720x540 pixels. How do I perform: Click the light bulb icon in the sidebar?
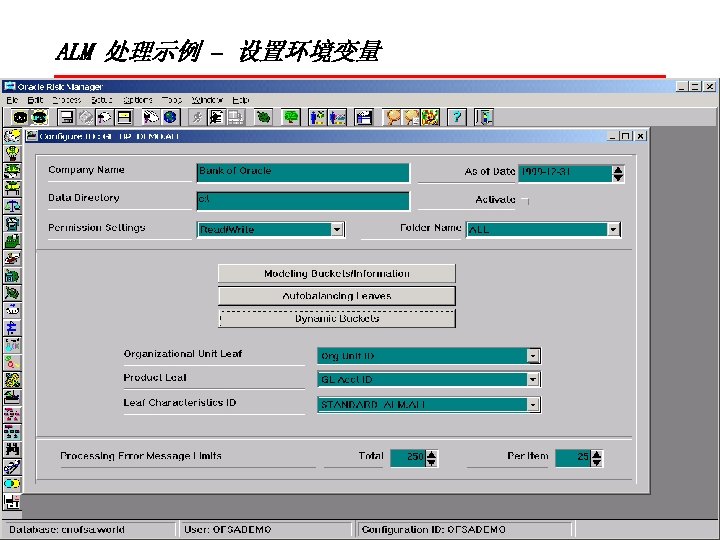(x=12, y=153)
